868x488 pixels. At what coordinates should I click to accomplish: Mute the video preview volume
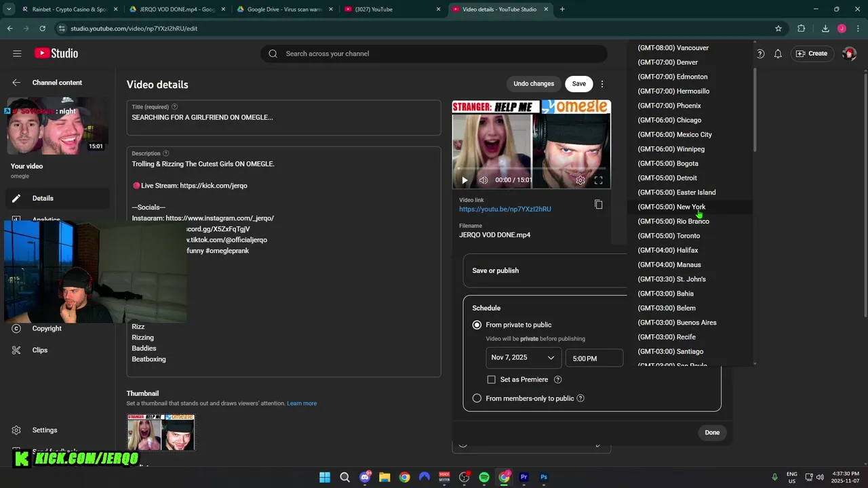point(484,180)
